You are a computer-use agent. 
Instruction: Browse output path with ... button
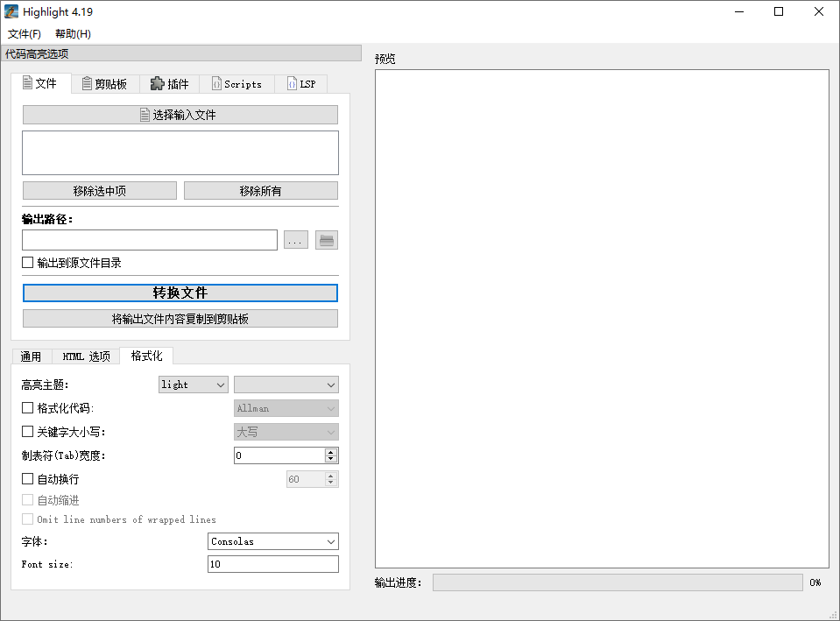coord(296,240)
